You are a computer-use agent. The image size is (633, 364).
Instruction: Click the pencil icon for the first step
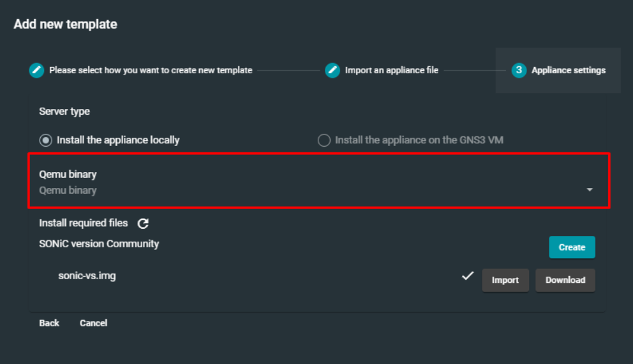pyautogui.click(x=36, y=70)
